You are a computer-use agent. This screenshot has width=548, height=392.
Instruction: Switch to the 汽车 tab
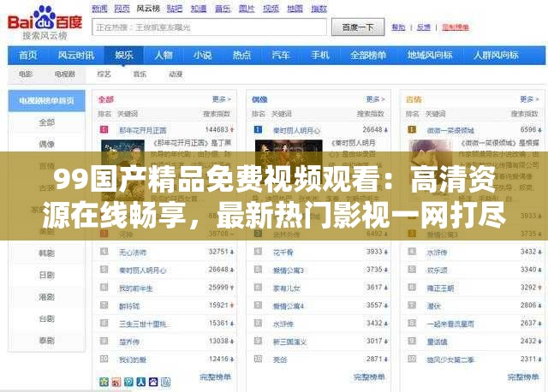[x=281, y=55]
